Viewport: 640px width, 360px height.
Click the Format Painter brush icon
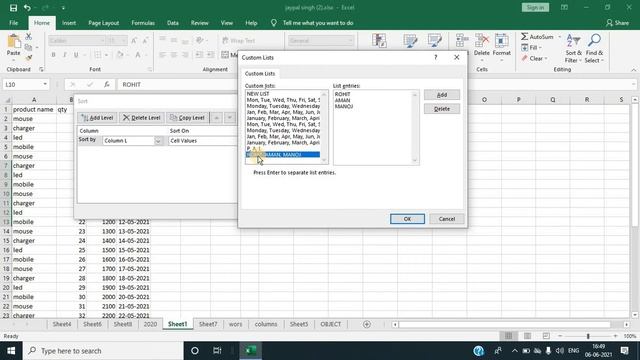click(29, 58)
